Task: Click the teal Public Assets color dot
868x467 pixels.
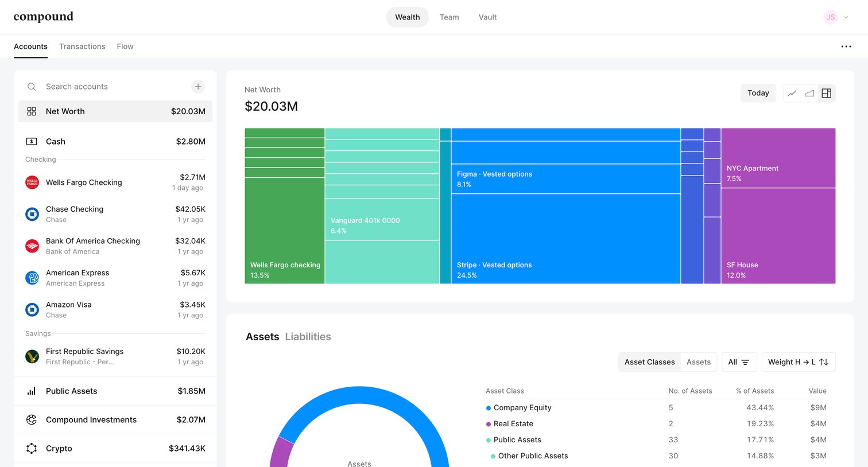Action: coord(489,440)
